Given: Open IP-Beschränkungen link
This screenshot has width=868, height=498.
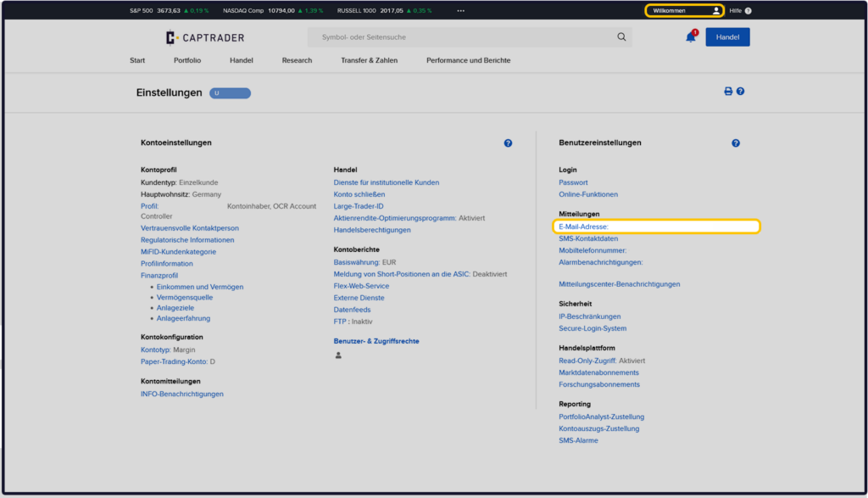Looking at the screenshot, I should (590, 316).
